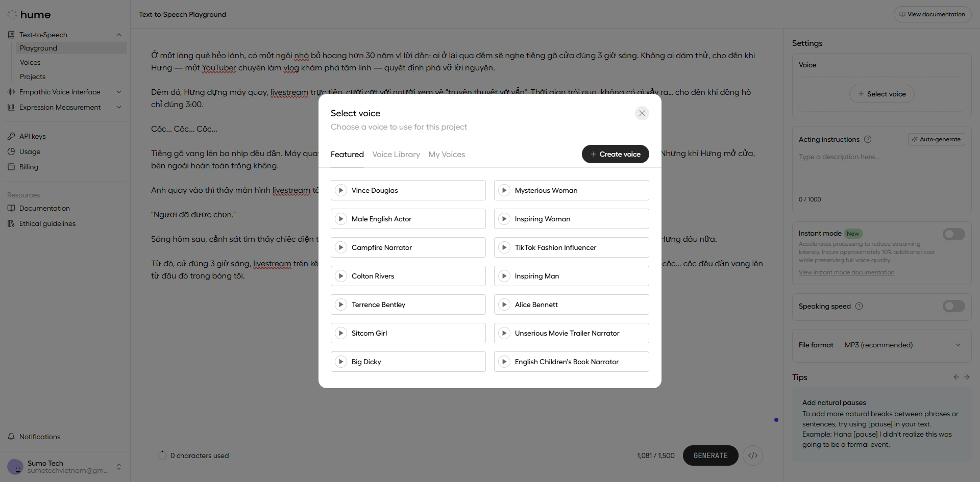Expand the Expression Measurement menu
The image size is (980, 482).
coord(119,107)
